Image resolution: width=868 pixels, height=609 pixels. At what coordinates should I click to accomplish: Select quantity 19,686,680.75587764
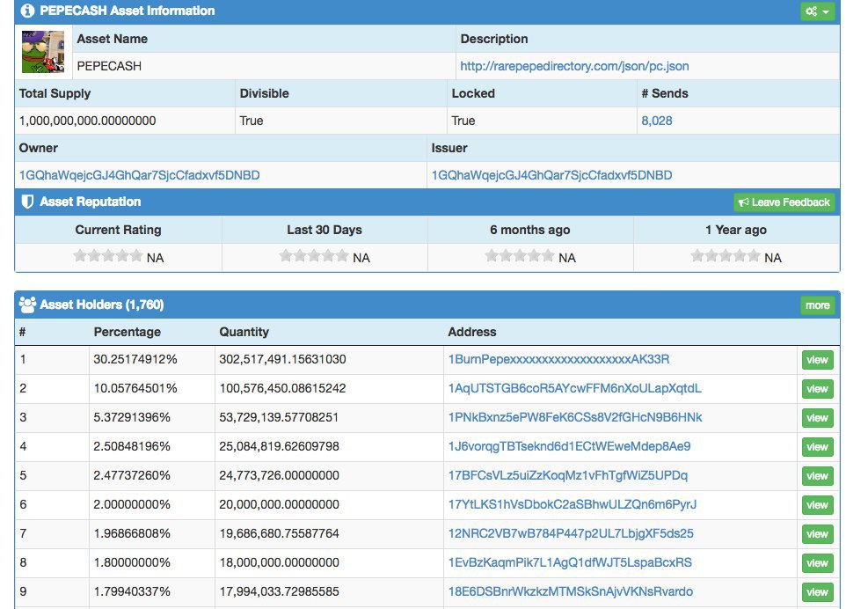[279, 533]
